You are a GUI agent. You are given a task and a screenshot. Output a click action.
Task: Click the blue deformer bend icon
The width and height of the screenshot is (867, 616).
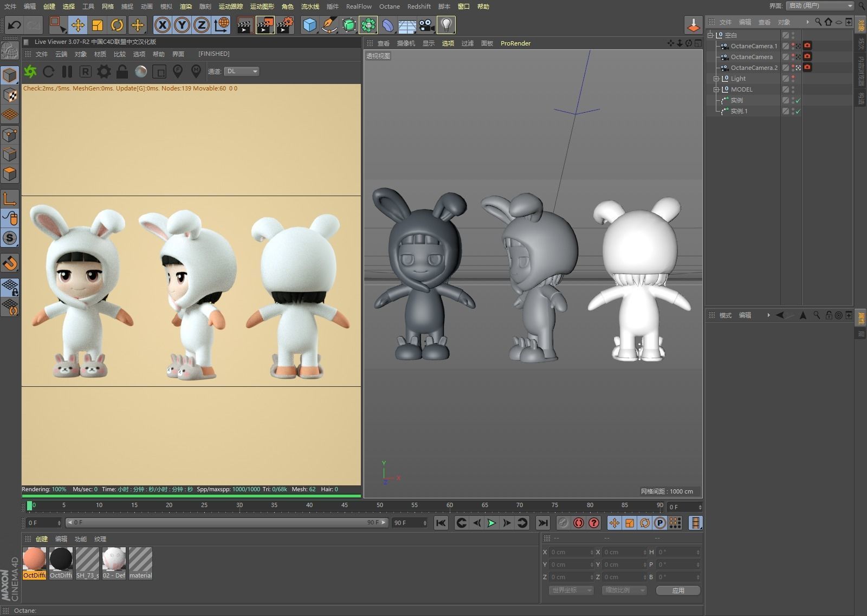tap(388, 25)
